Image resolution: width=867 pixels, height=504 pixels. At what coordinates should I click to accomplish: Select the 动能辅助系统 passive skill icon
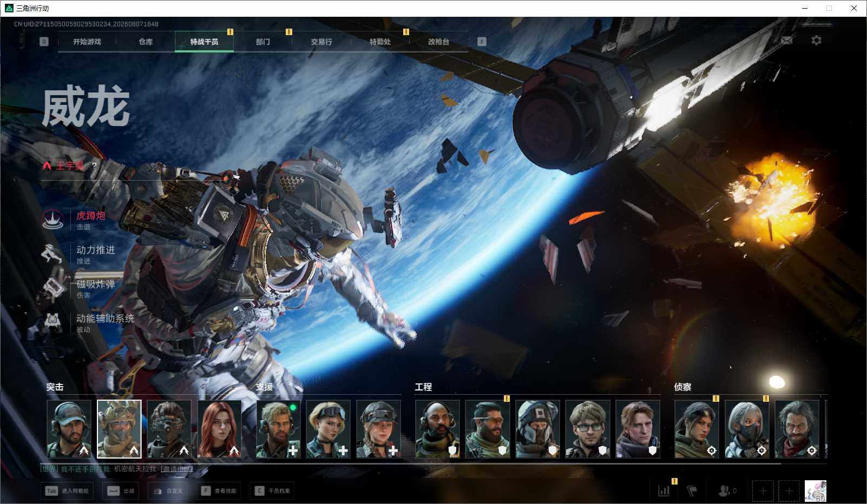(53, 322)
